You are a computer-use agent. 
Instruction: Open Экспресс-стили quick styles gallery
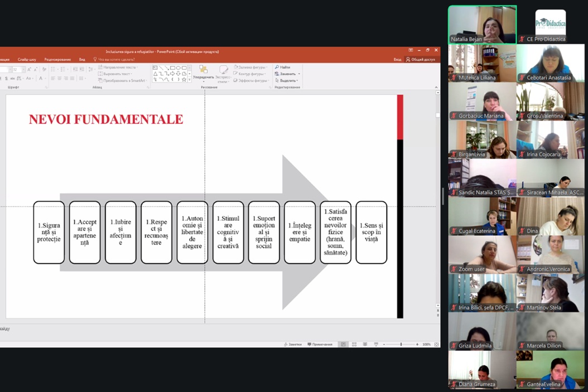(x=223, y=73)
